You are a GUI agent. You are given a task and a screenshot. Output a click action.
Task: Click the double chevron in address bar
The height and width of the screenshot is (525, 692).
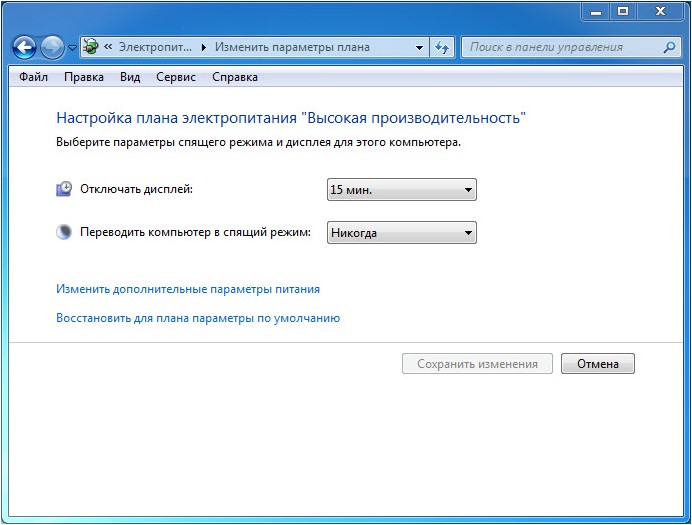[108, 47]
